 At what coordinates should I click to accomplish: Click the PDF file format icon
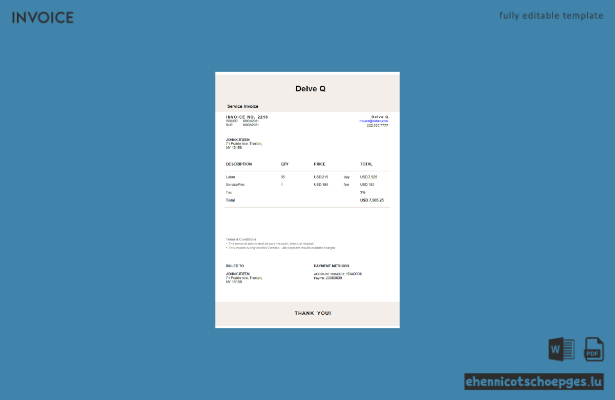pyautogui.click(x=594, y=349)
